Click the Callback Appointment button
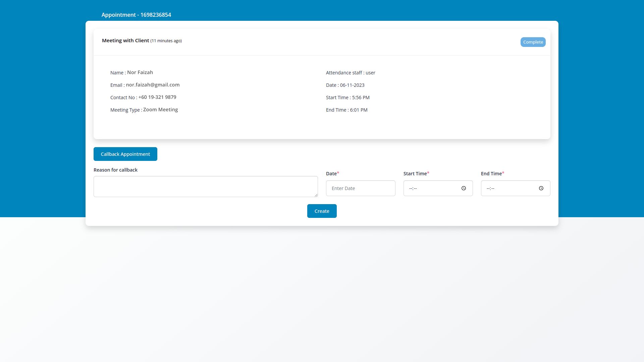Screen dimensions: 644x362 125,154
